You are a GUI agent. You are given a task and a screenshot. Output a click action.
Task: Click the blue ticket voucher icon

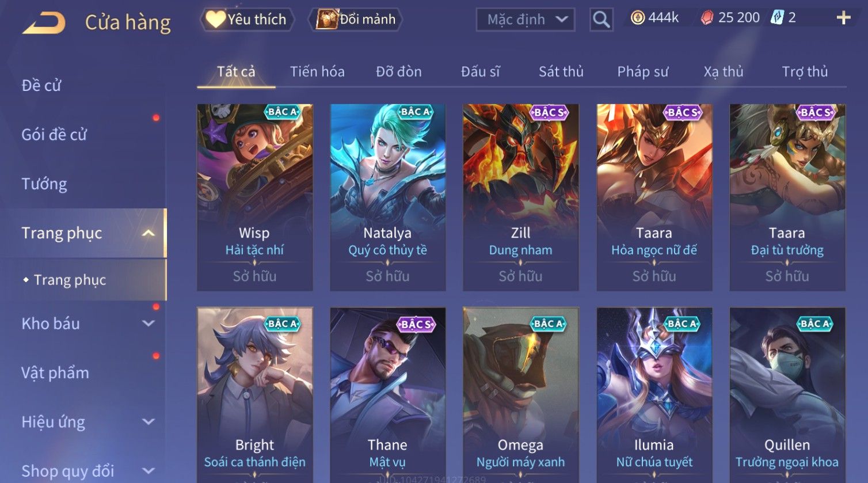777,18
